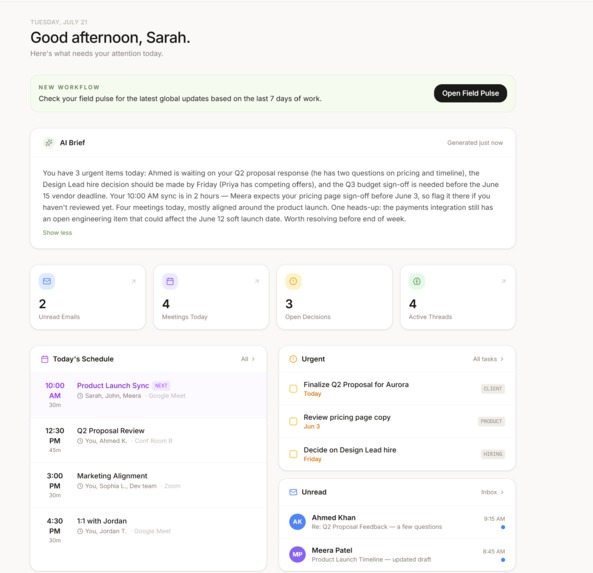Click the Urgent section clock icon
Screen dimensions: 593x573
coord(293,359)
